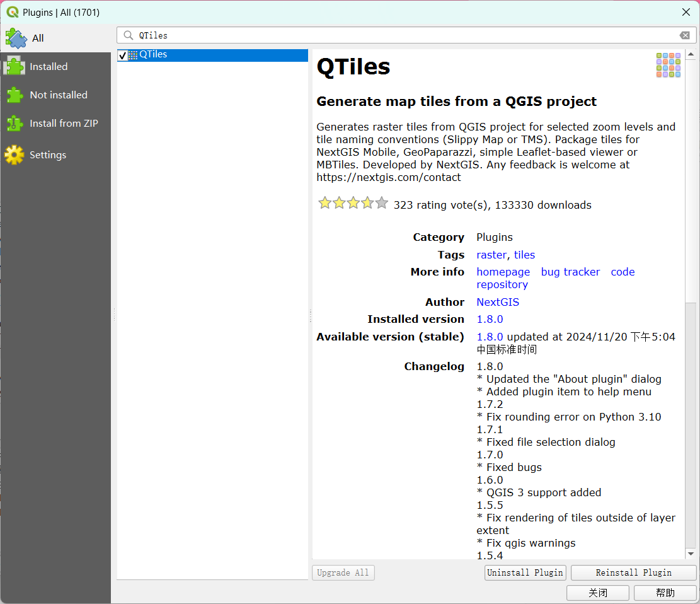Click the 'Changelog' label
This screenshot has height=604, width=700.
(x=434, y=367)
